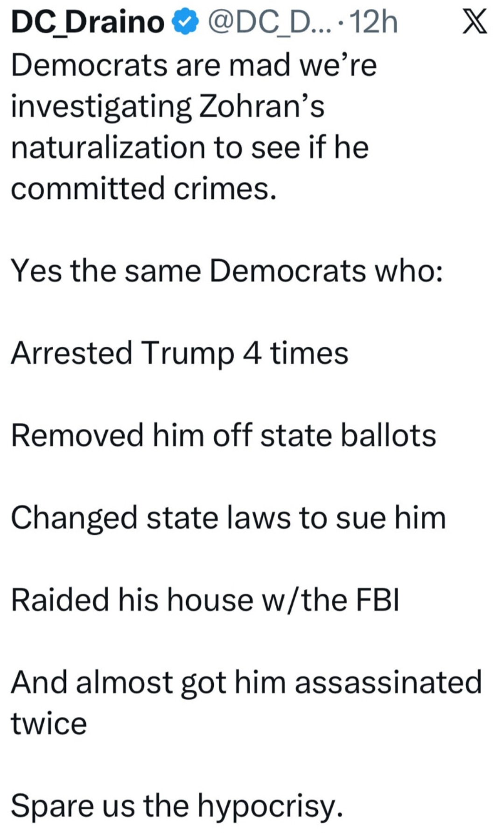Open the DC_Draino profile name
The width and height of the screenshot is (504, 833).
tap(88, 22)
